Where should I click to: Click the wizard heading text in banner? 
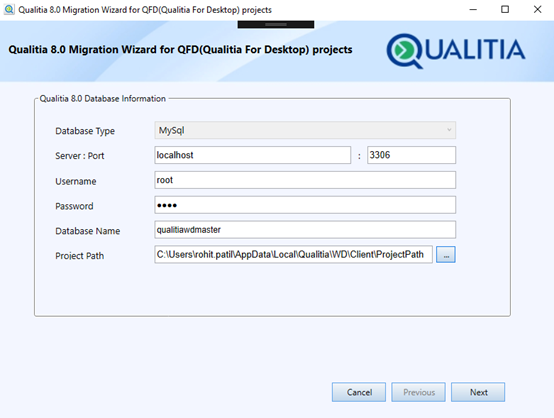click(x=180, y=49)
